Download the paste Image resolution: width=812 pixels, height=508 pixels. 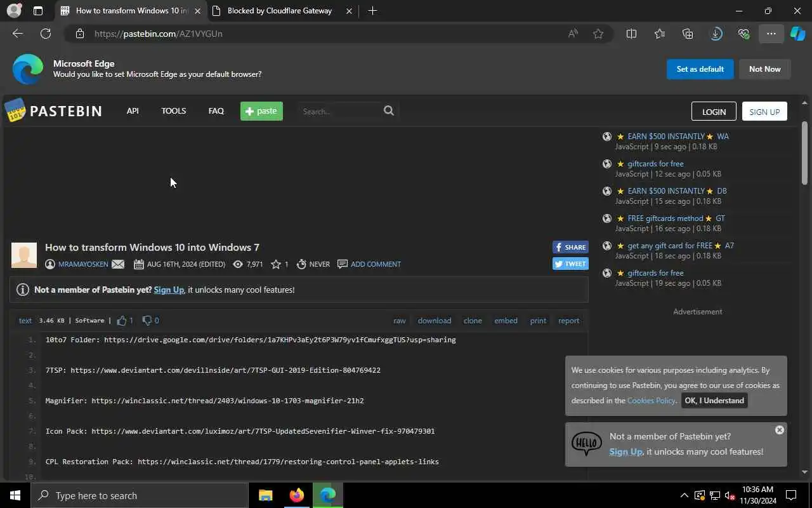pos(435,321)
